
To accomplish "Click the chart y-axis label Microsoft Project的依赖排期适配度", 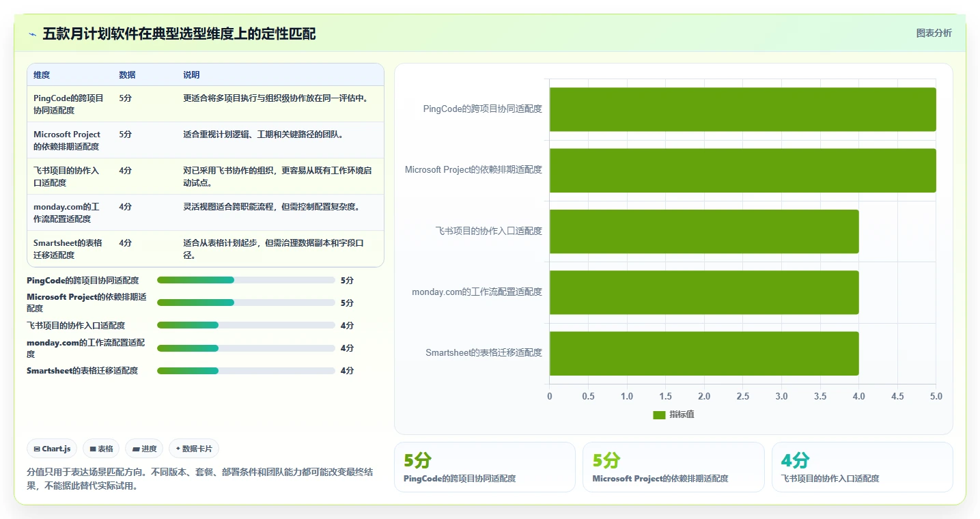I will (473, 169).
